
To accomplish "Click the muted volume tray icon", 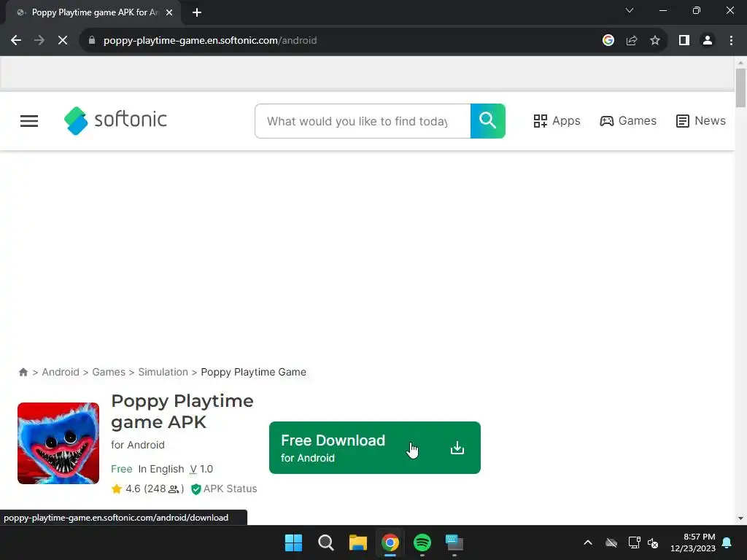I will 653,542.
